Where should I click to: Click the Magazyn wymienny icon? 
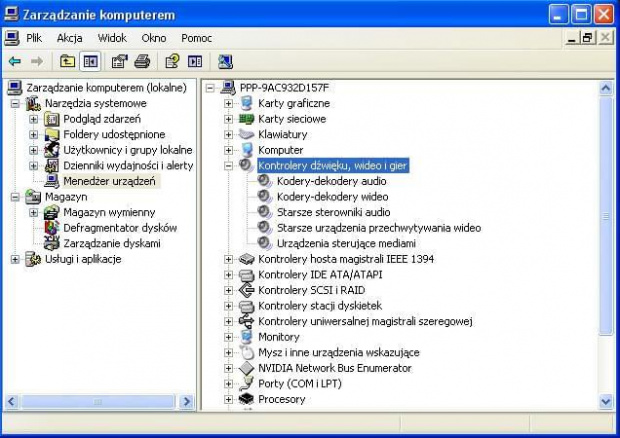(52, 213)
